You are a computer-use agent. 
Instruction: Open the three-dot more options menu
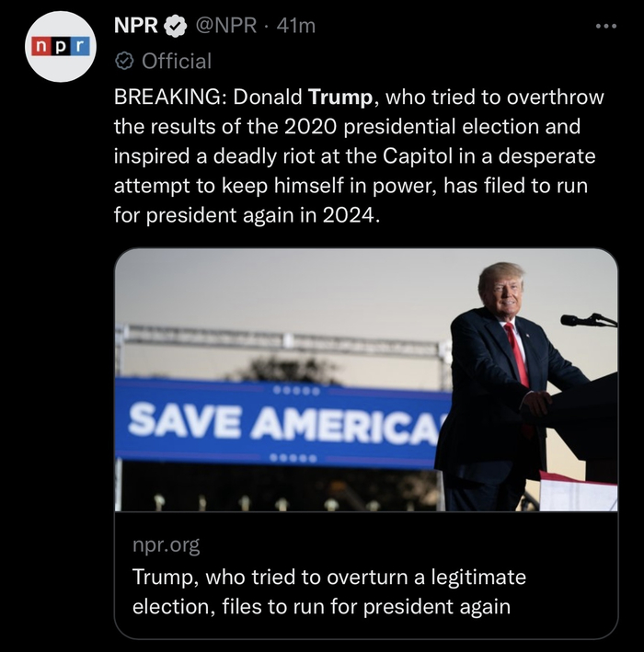[604, 26]
